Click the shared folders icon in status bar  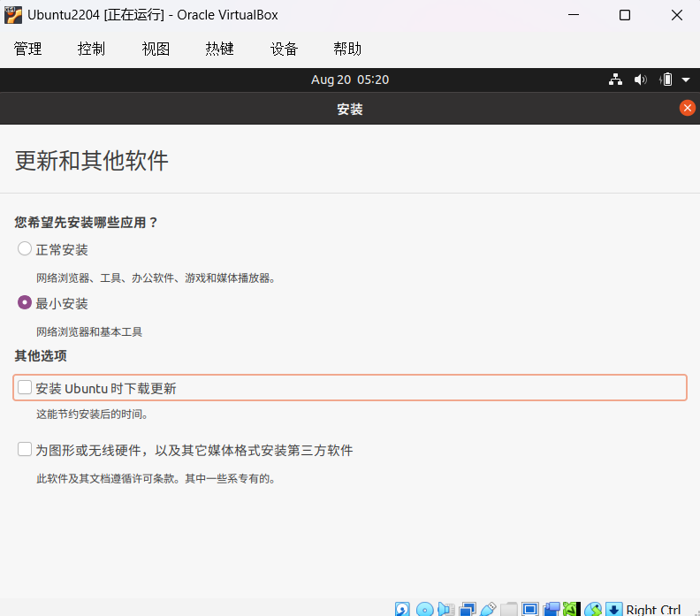click(x=509, y=609)
